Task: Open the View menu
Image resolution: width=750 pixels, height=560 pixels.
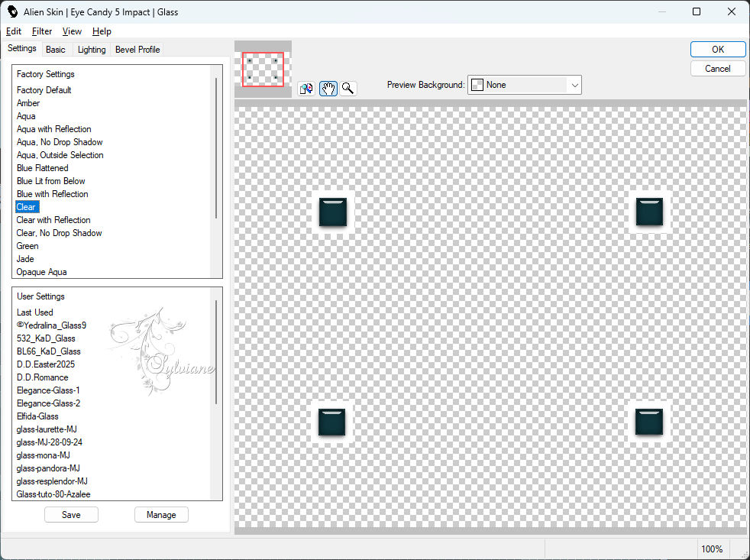Action: click(x=72, y=31)
